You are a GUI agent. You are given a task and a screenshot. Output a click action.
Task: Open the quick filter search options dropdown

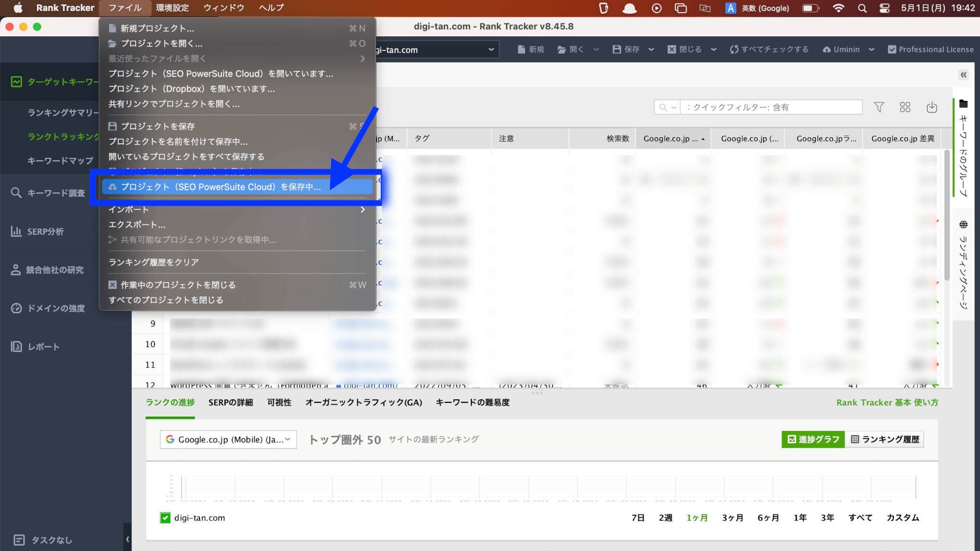(x=668, y=107)
